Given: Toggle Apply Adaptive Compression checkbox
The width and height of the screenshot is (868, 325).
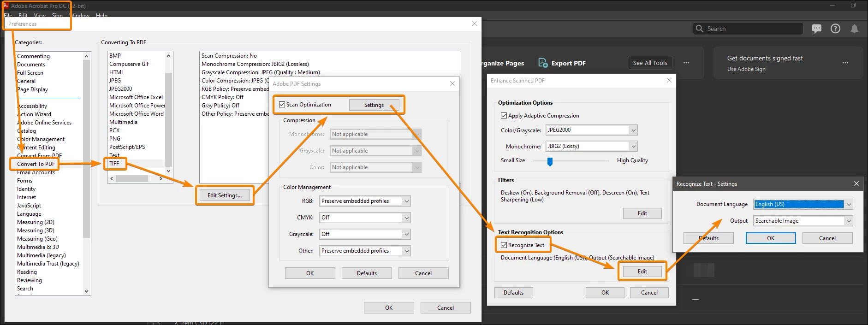Looking at the screenshot, I should coord(504,116).
